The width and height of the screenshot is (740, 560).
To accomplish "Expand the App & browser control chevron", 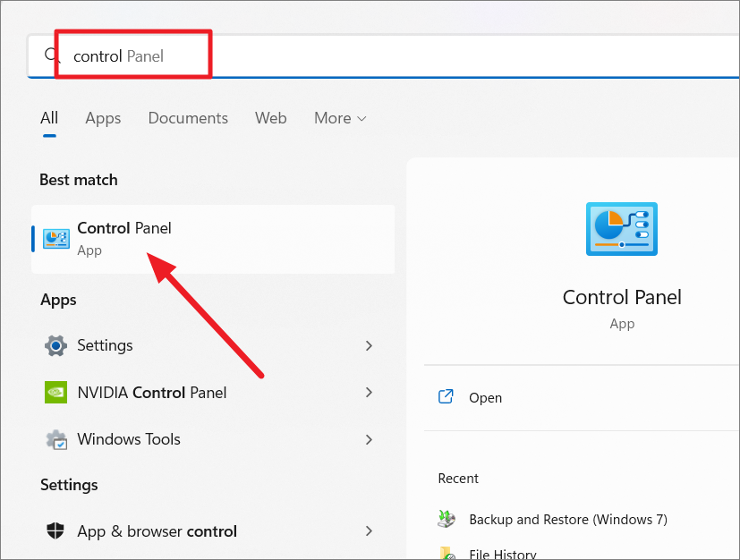I will [369, 531].
